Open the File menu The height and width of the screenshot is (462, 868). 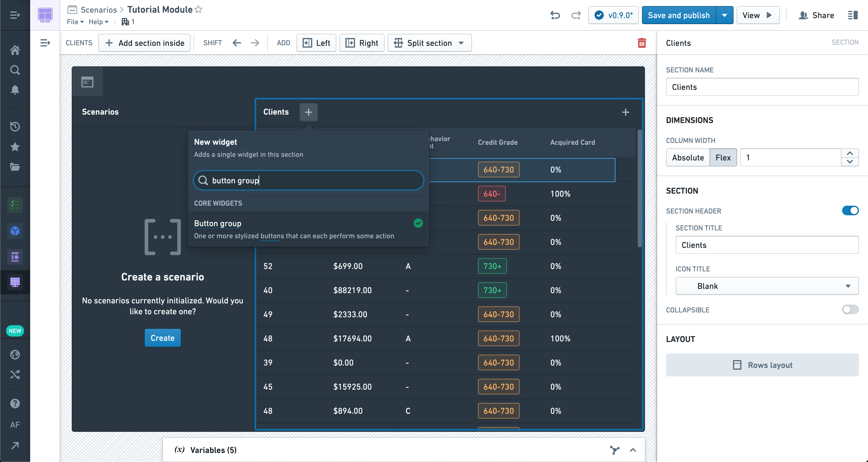[75, 22]
